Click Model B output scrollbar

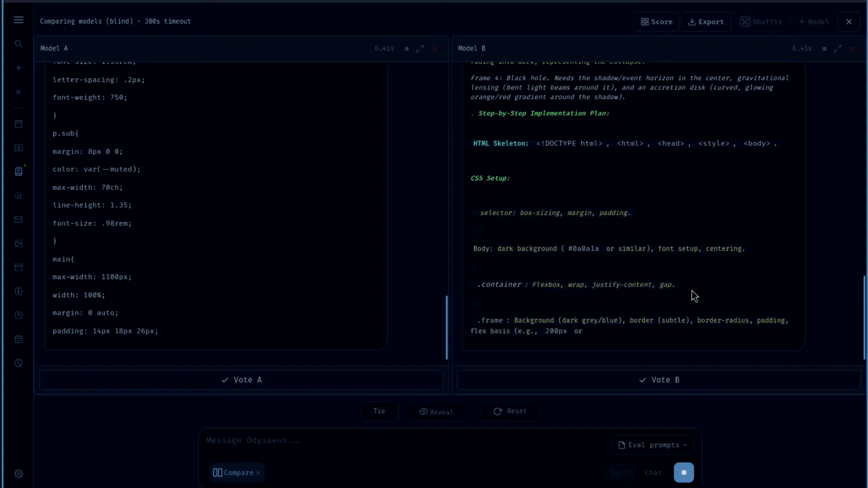click(x=864, y=318)
